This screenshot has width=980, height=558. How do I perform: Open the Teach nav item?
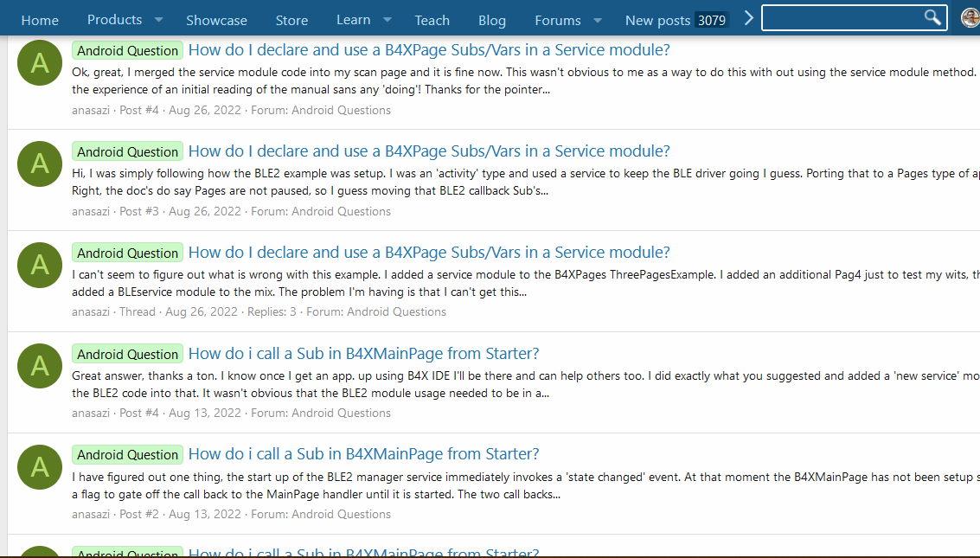coord(432,20)
